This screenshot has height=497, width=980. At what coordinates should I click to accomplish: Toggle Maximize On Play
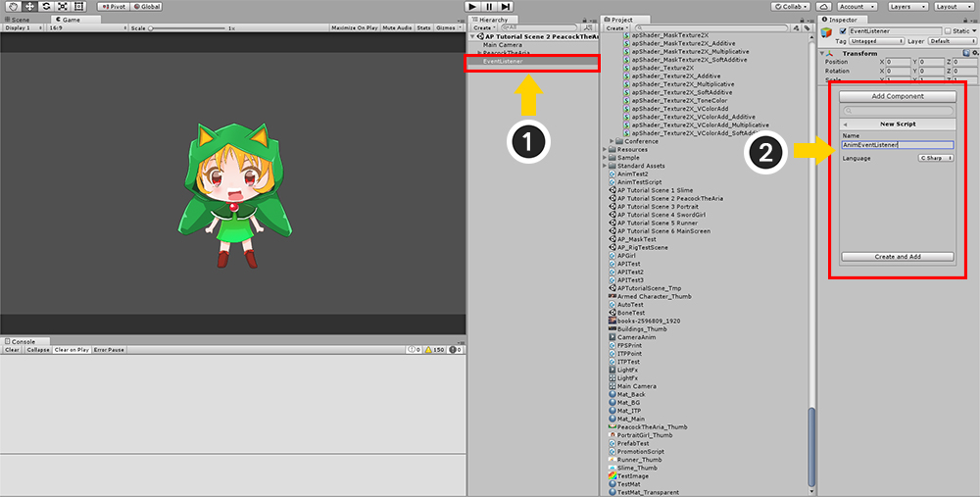click(355, 28)
